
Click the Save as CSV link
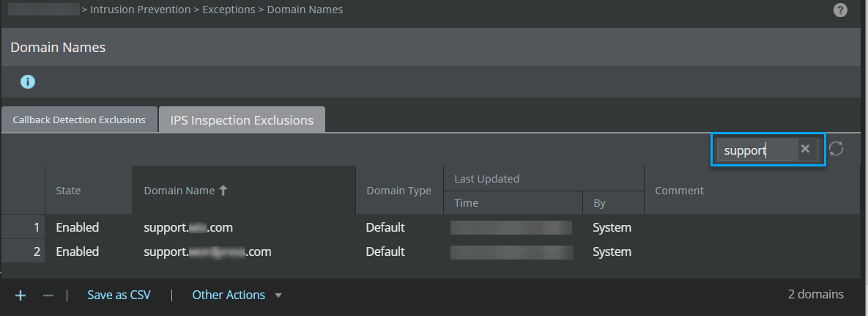[x=119, y=295]
